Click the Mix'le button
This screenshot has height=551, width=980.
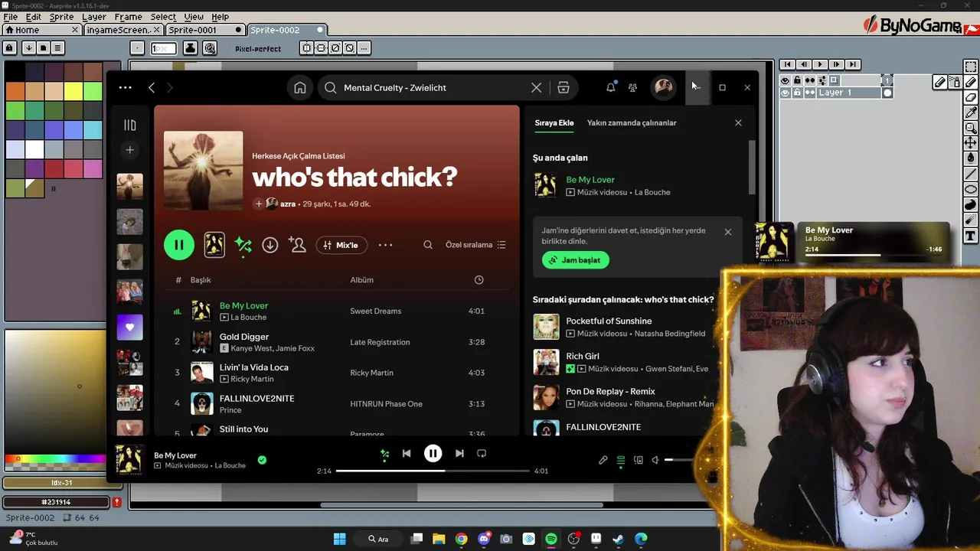(x=341, y=245)
